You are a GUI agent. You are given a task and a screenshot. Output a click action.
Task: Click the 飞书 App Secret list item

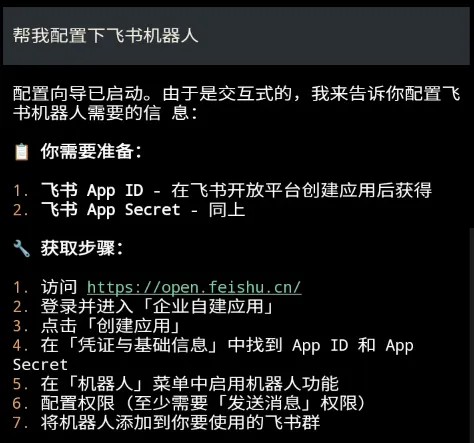coord(129,210)
